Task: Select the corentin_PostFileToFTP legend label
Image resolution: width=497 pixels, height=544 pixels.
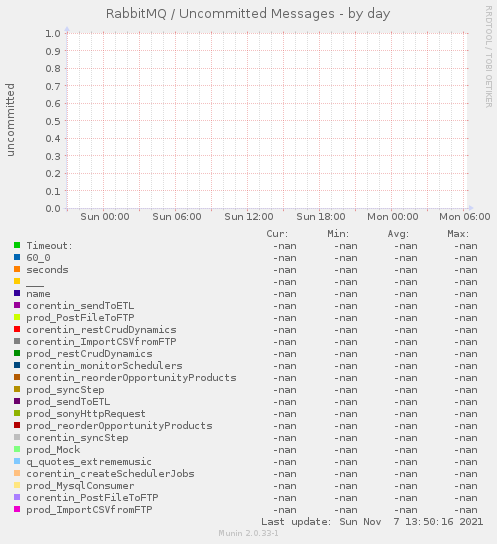Action: [92, 498]
